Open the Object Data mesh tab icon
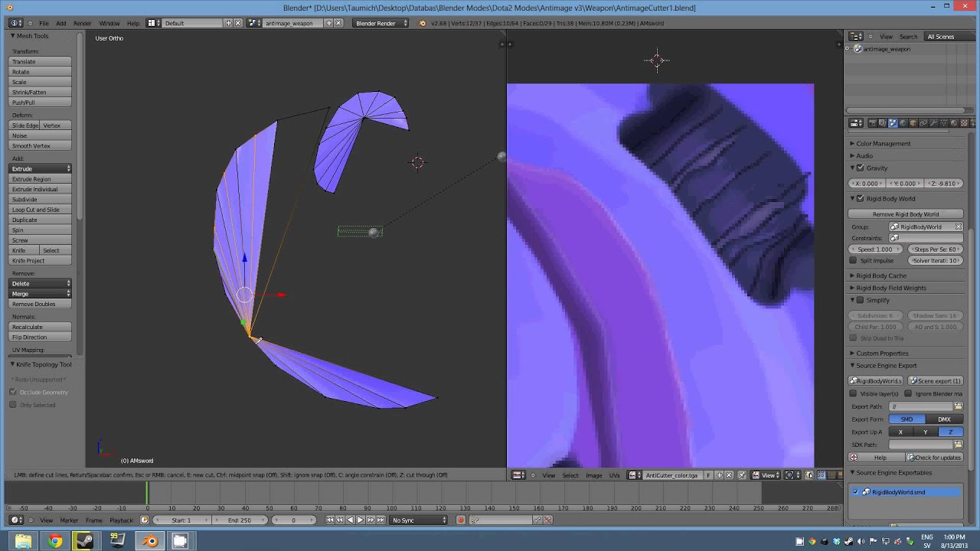 click(943, 122)
